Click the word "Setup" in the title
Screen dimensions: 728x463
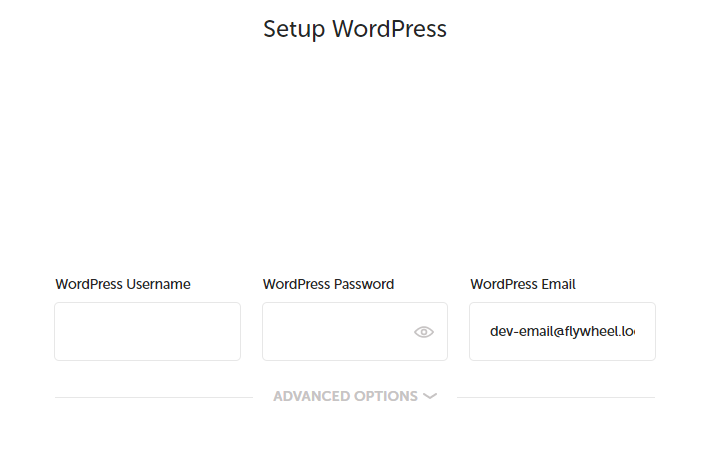(x=294, y=30)
